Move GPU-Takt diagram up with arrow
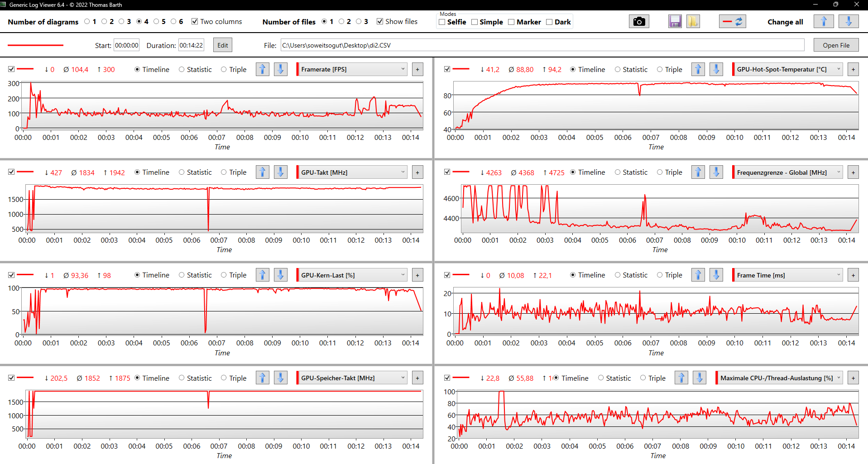This screenshot has height=464, width=868. (263, 172)
